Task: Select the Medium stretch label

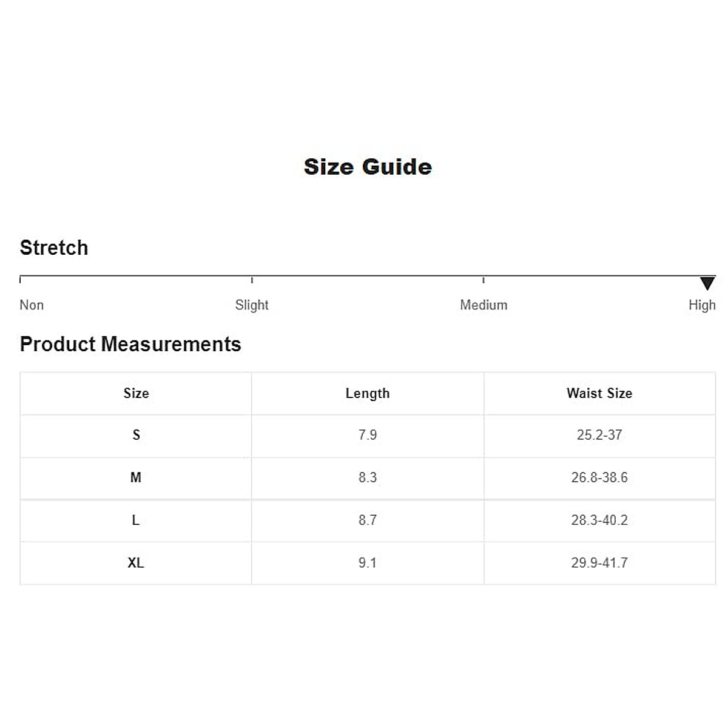Action: 484,305
